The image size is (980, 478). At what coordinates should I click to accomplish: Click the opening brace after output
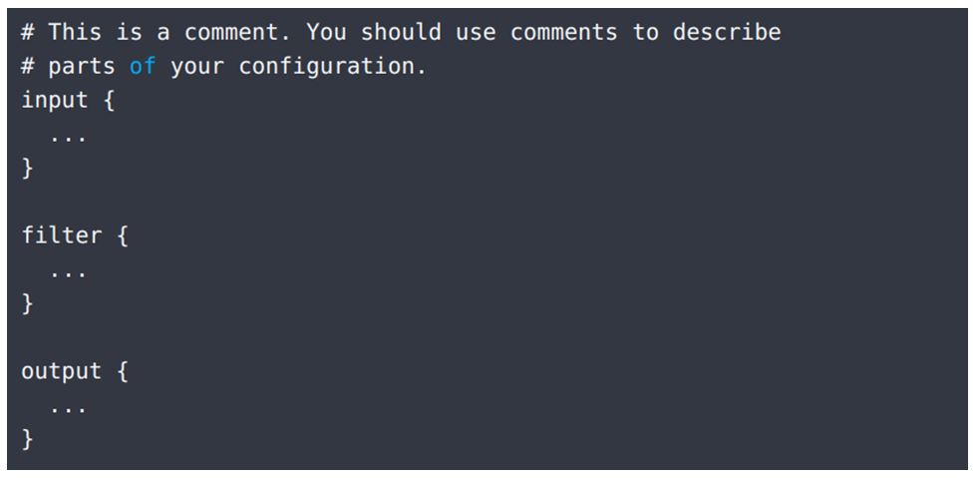tap(123, 371)
